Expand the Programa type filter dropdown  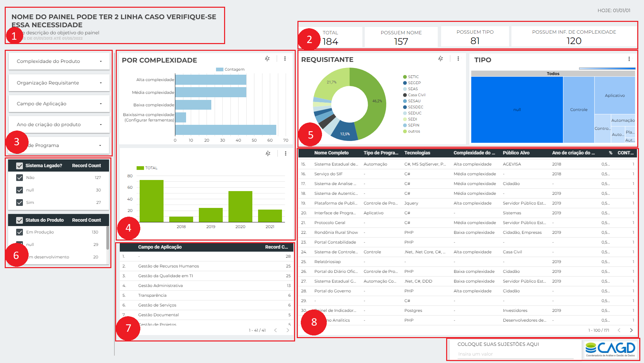click(59, 145)
